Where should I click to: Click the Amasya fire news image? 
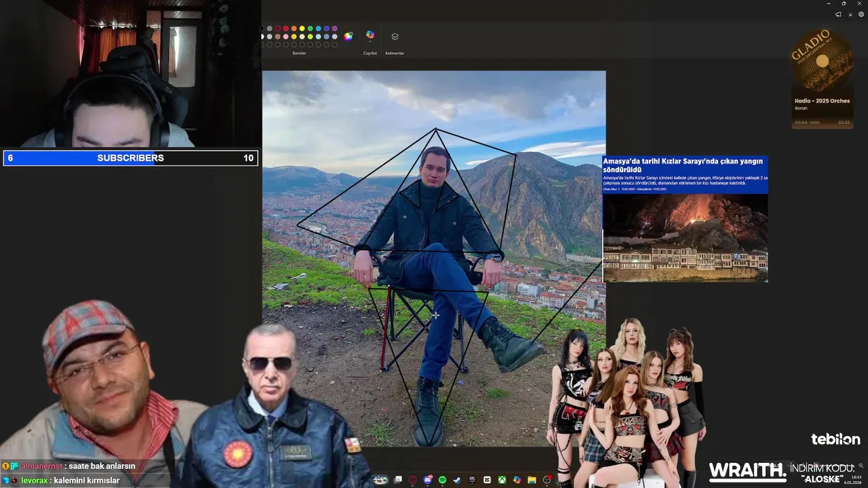(x=686, y=238)
